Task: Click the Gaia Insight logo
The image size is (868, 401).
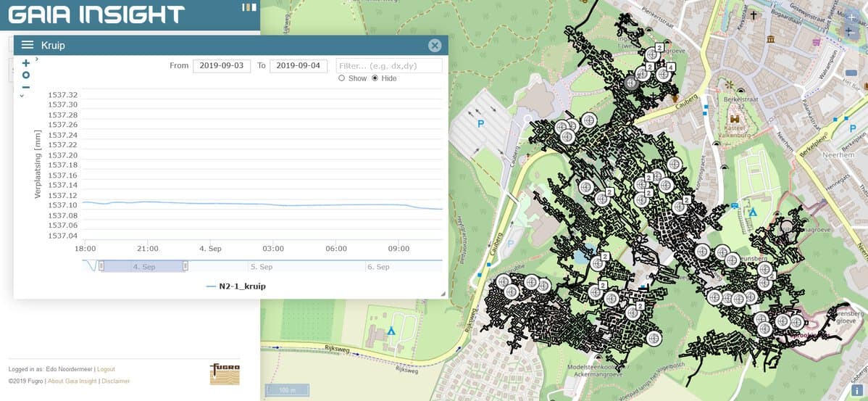Action: tap(96, 15)
